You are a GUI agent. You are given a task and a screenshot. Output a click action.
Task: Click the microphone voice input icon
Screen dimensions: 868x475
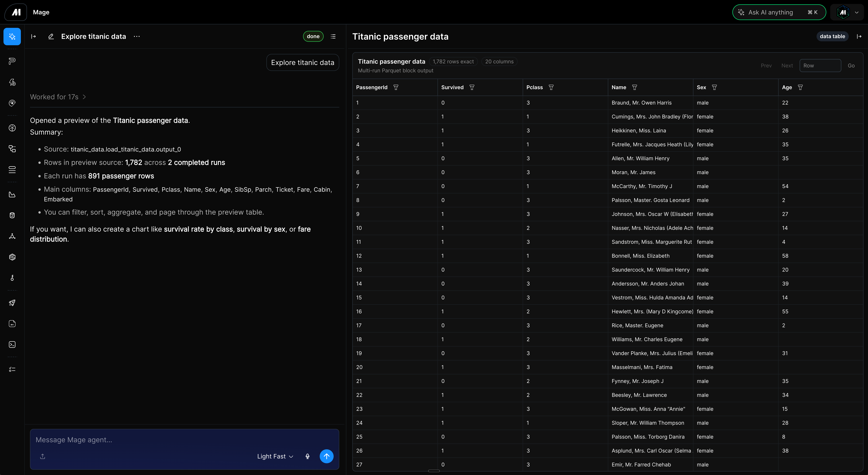pyautogui.click(x=307, y=456)
